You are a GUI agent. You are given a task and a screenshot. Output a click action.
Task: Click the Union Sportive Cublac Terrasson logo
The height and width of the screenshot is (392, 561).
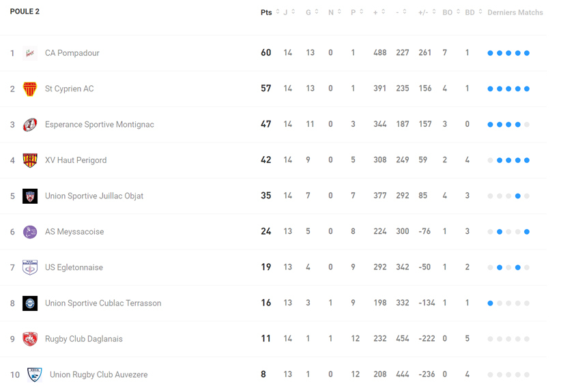click(x=30, y=303)
